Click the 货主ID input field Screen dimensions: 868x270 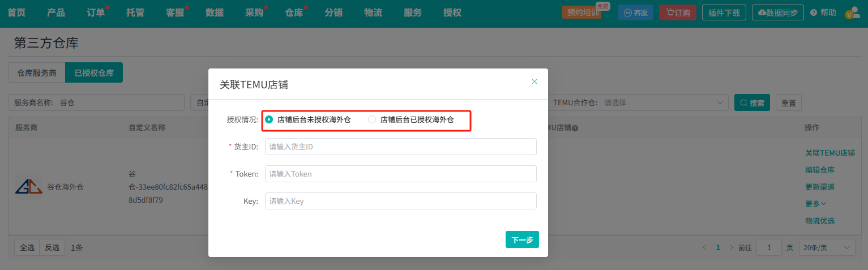pos(400,147)
